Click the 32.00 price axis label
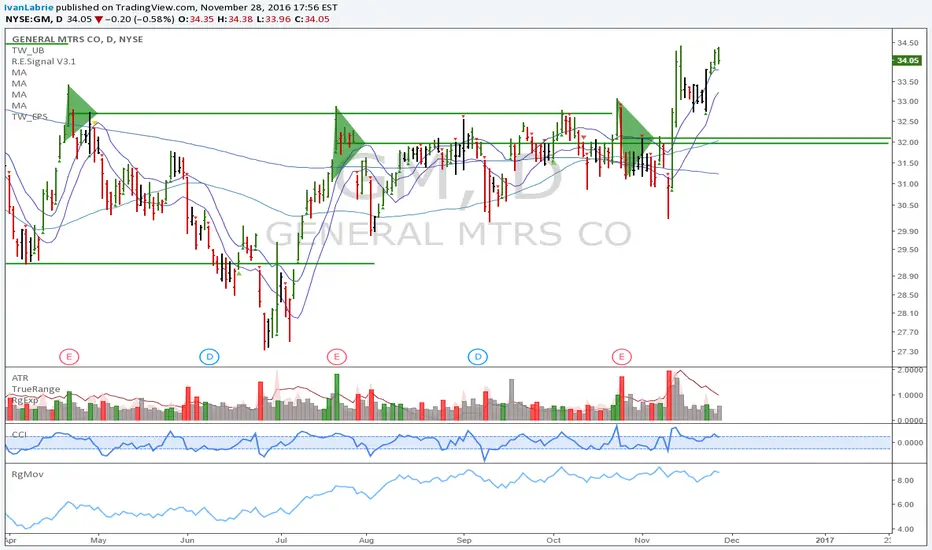Viewport: 932px width, 550px height. [x=907, y=142]
